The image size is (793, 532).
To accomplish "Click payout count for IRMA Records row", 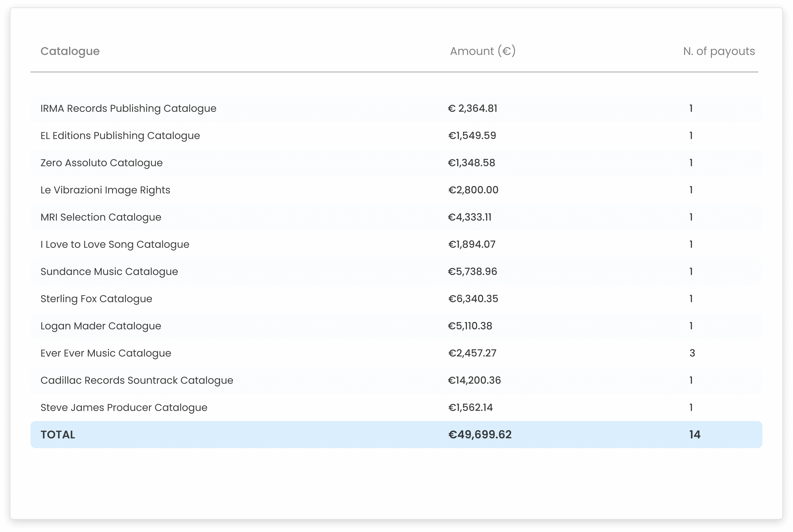I will click(x=691, y=109).
